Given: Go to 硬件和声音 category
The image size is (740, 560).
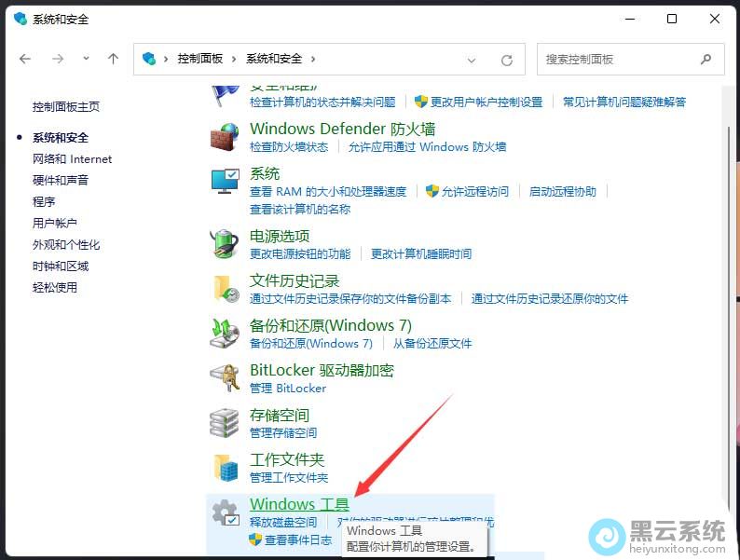Looking at the screenshot, I should (x=61, y=180).
